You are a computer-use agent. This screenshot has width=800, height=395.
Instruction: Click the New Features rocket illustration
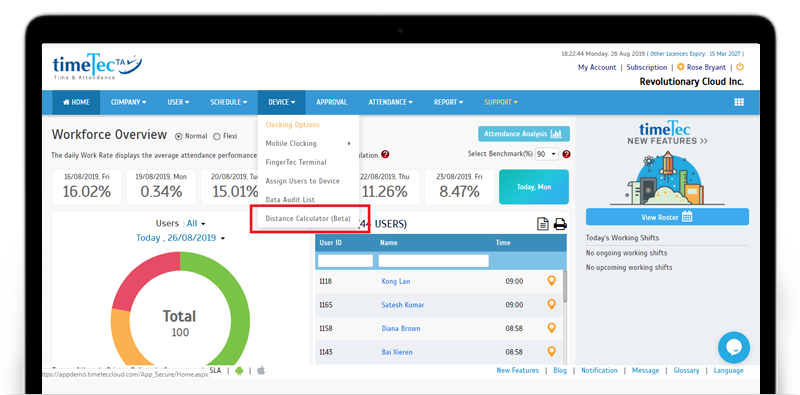[x=667, y=177]
